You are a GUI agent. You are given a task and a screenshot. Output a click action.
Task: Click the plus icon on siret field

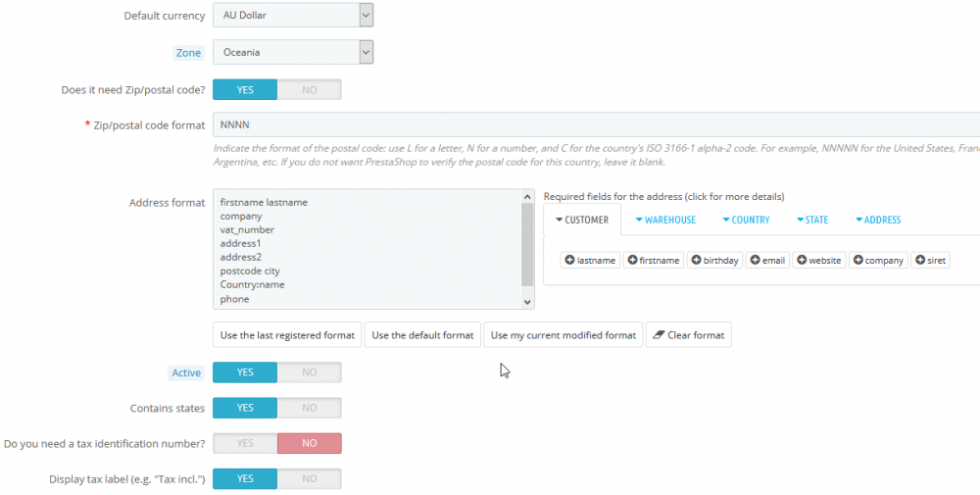[x=920, y=261]
